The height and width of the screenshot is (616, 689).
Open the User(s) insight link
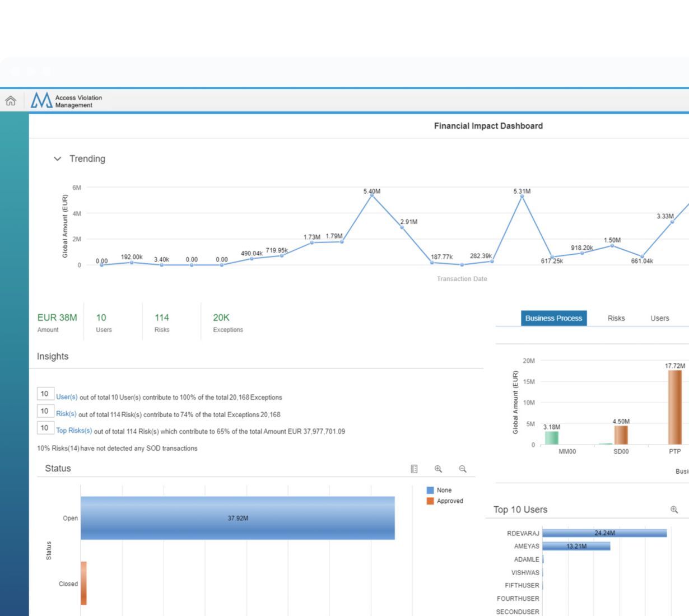coord(67,397)
